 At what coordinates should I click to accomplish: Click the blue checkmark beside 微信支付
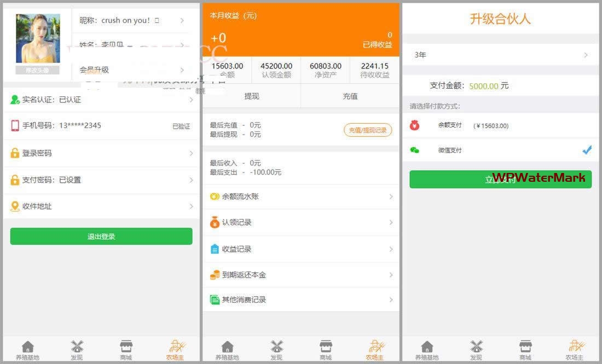click(587, 150)
